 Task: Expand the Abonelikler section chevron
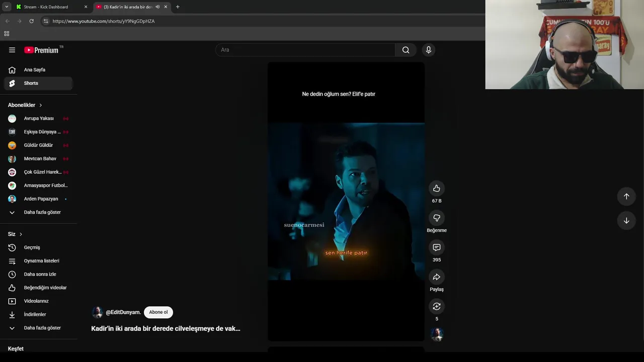(x=41, y=105)
